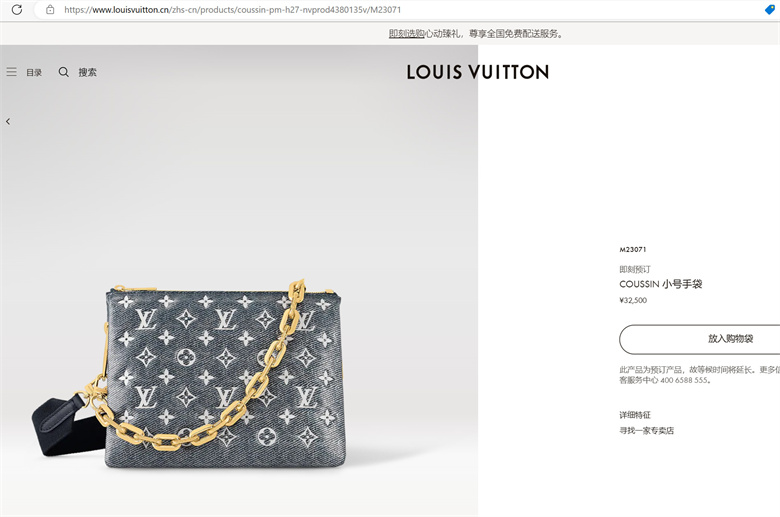View site info via address bar lock icon
The height and width of the screenshot is (517, 780).
50,9
